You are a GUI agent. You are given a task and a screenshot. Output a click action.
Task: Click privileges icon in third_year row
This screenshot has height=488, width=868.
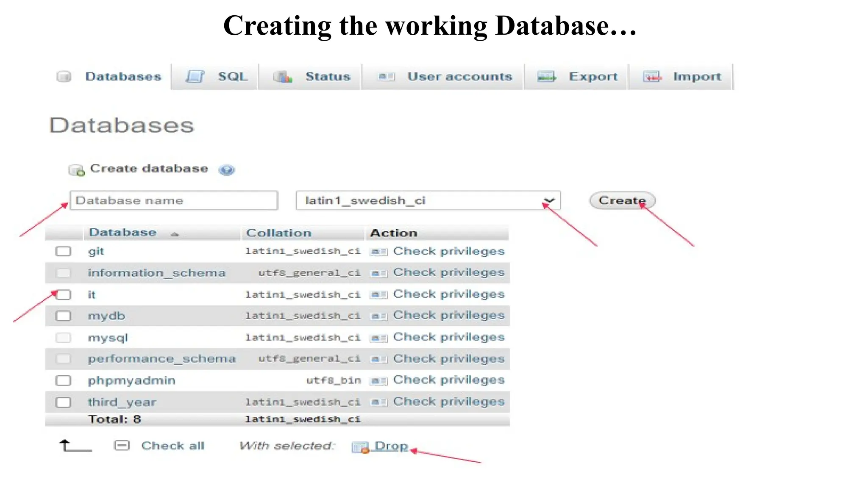[x=378, y=402]
